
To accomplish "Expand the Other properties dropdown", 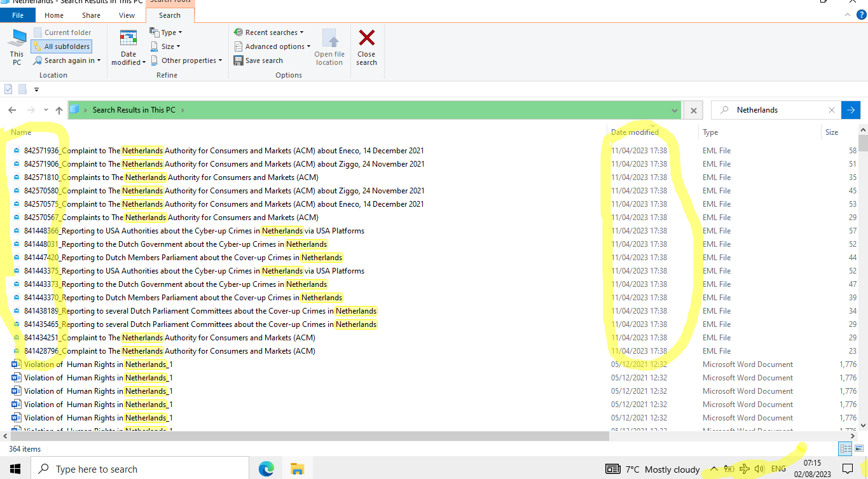I will (x=186, y=60).
